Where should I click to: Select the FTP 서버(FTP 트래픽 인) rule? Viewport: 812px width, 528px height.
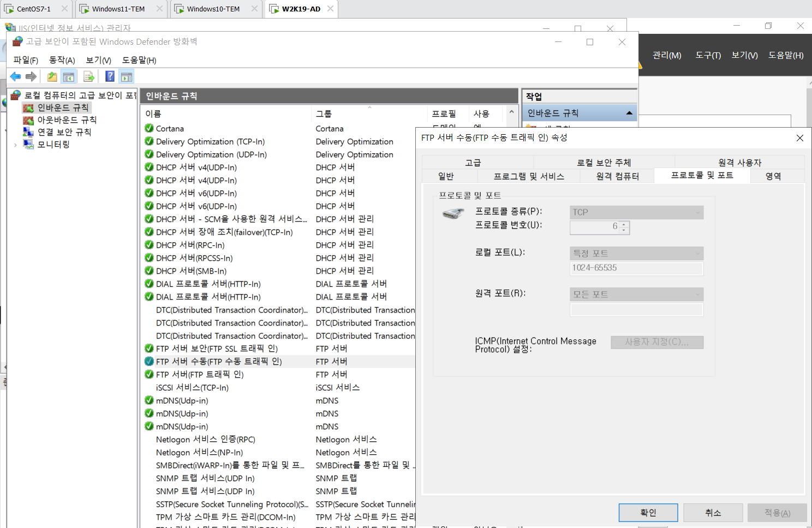point(200,374)
